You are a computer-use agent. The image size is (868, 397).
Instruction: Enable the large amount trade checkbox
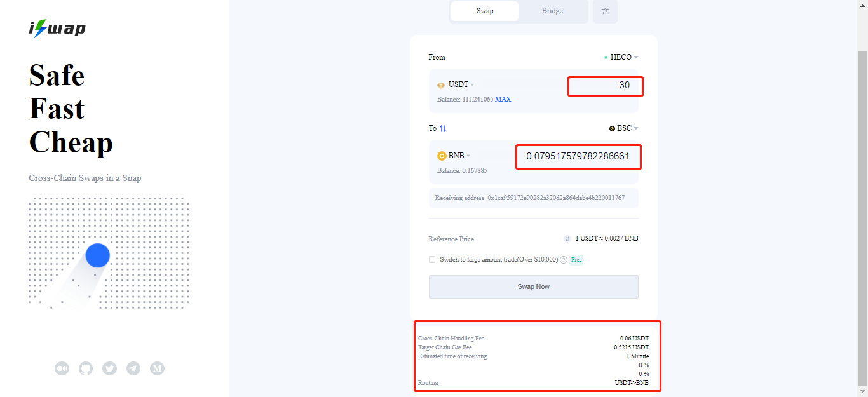point(432,260)
